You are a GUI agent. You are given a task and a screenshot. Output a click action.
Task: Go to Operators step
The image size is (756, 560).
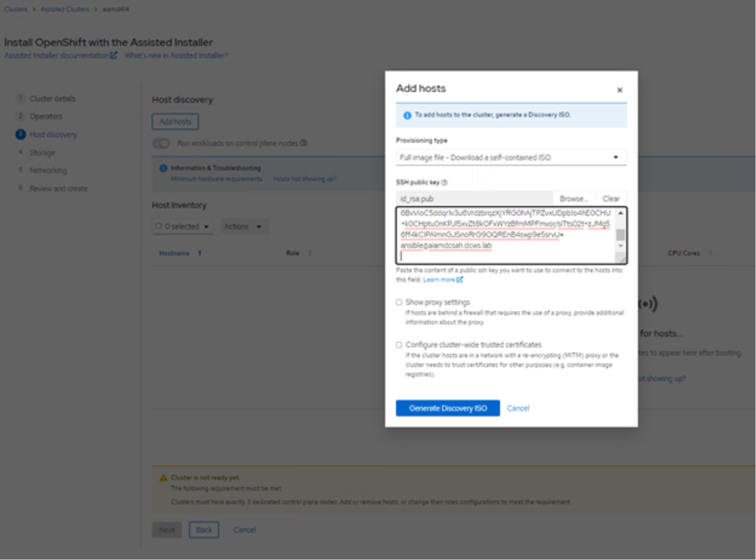pos(46,117)
